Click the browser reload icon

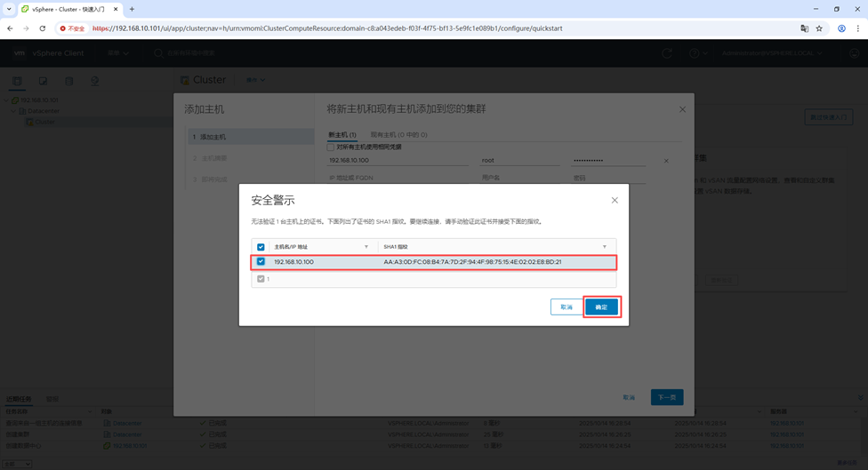42,28
